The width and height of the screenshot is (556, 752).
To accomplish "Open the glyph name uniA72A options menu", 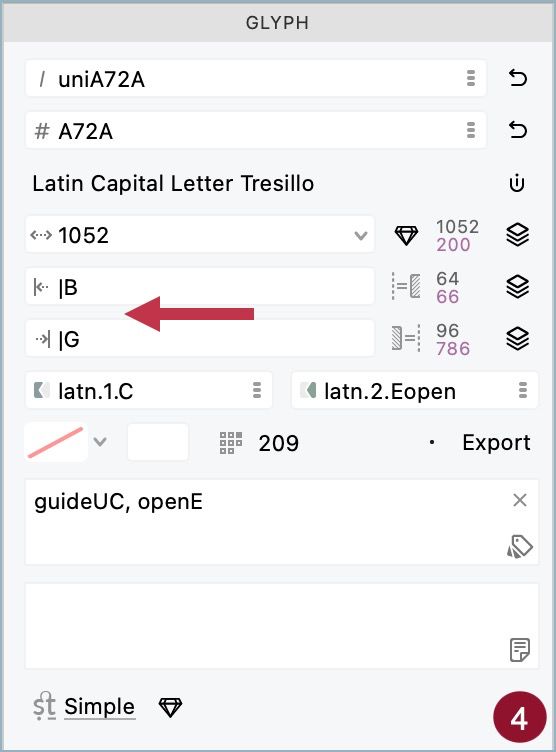I will pos(471,78).
